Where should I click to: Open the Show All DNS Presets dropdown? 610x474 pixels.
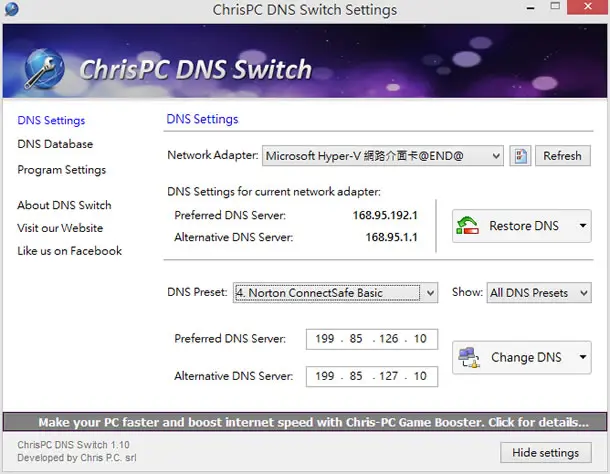pos(539,293)
